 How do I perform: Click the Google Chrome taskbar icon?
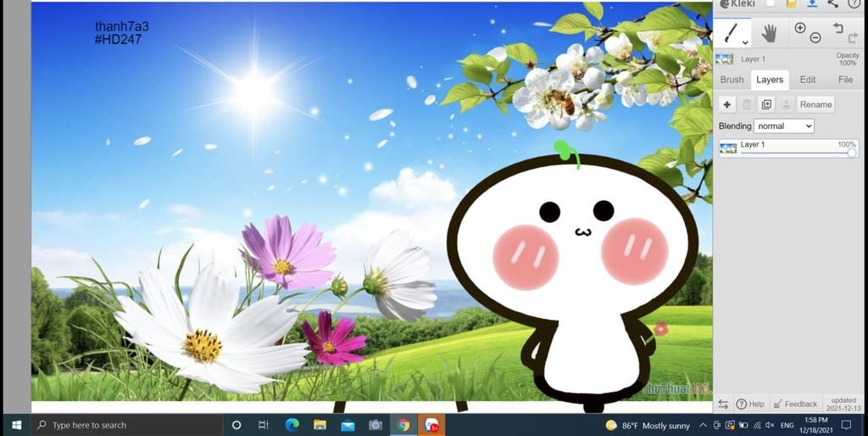pyautogui.click(x=403, y=425)
